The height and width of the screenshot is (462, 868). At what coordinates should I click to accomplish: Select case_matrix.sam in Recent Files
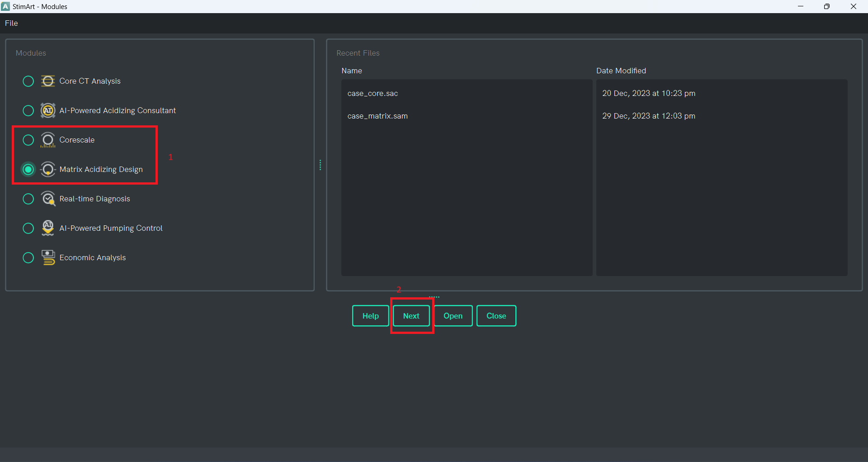pyautogui.click(x=377, y=116)
